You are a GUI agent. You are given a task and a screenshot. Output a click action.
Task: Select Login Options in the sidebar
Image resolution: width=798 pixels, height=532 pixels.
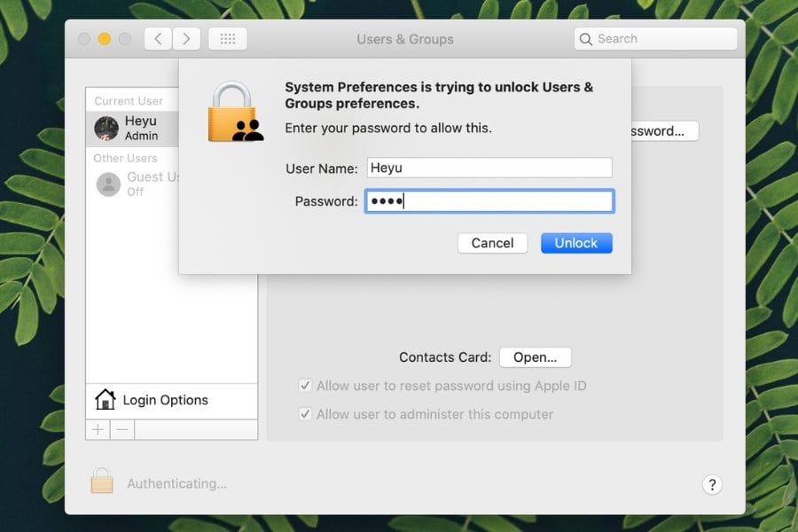pyautogui.click(x=165, y=400)
